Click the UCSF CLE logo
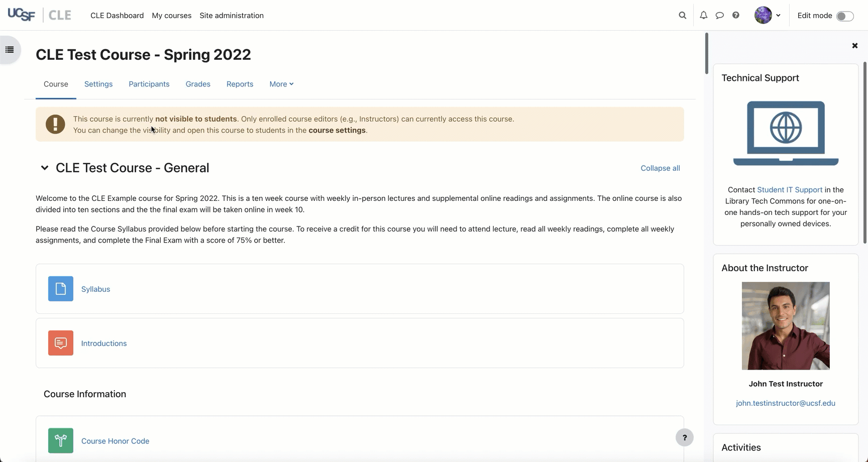This screenshot has width=868, height=462. pos(39,15)
